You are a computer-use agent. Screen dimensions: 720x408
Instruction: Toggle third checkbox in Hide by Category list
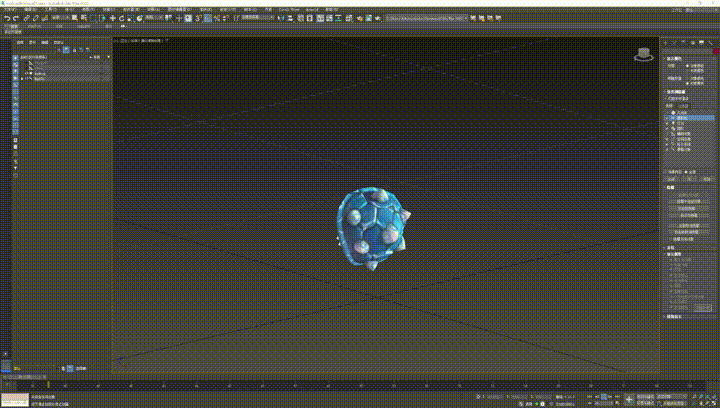coord(667,123)
